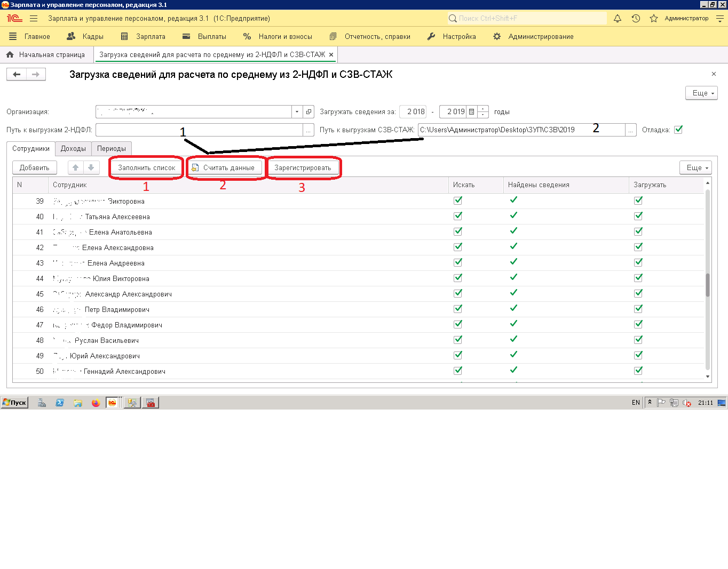Click Зарегистрировать button
The image size is (728, 569).
tap(303, 167)
